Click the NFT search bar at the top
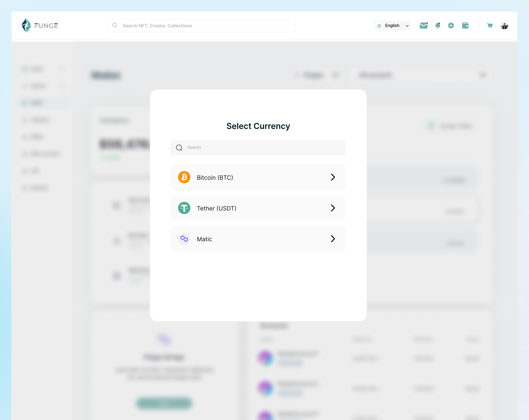 pyautogui.click(x=201, y=25)
